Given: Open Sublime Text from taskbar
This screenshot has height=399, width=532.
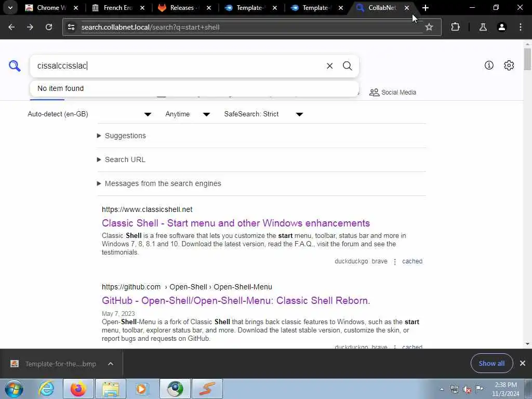Looking at the screenshot, I should 207,389.
